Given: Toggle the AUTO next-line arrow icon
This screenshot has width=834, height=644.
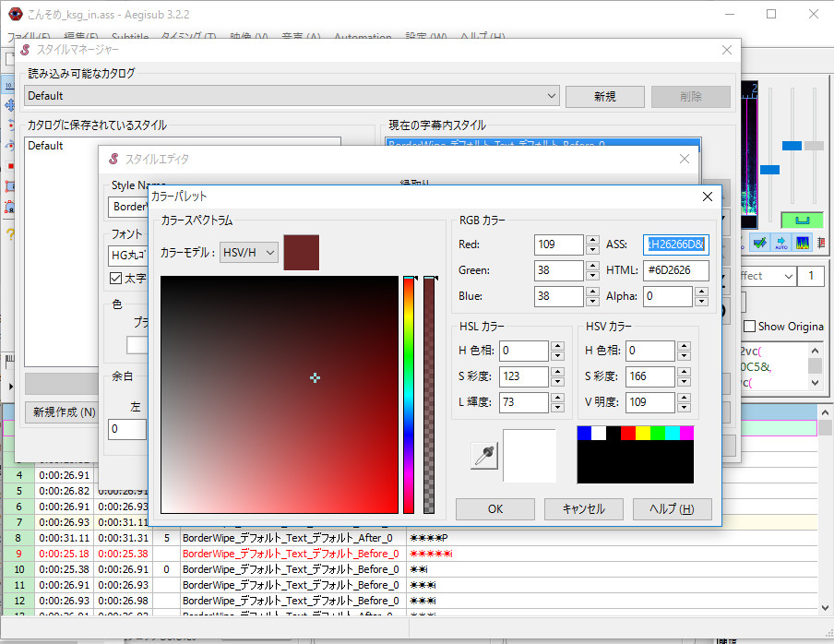Looking at the screenshot, I should pos(780,243).
